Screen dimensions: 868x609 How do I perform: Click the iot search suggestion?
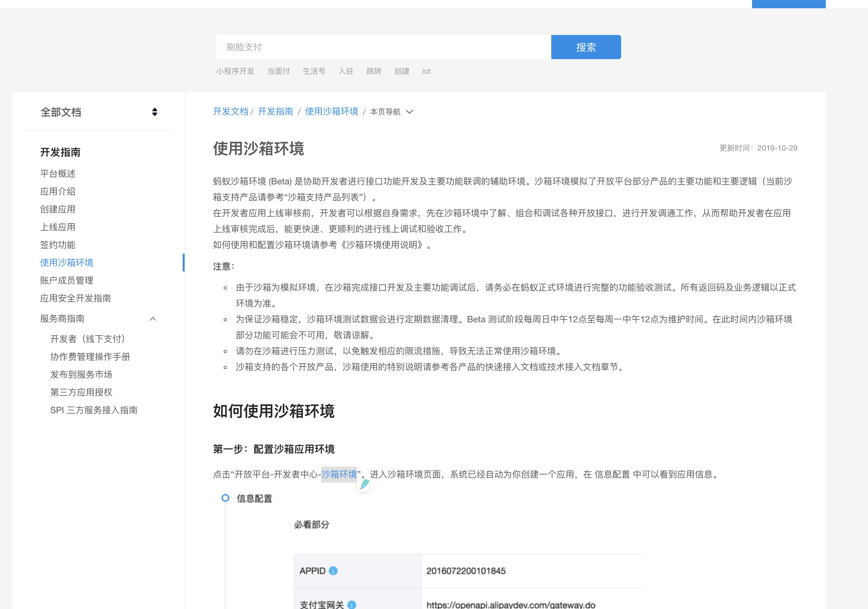click(x=426, y=71)
